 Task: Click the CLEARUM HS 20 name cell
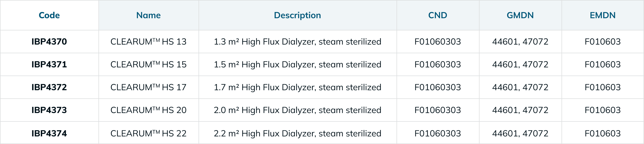148,110
